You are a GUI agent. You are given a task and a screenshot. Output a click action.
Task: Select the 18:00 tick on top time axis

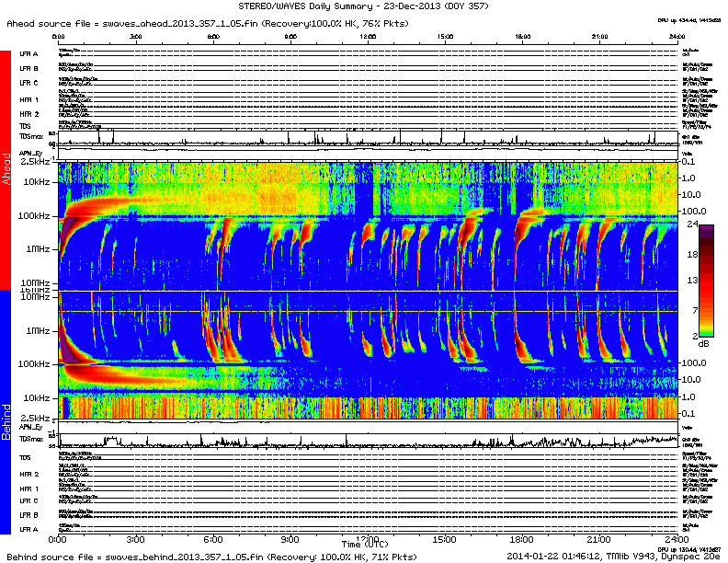tap(522, 37)
